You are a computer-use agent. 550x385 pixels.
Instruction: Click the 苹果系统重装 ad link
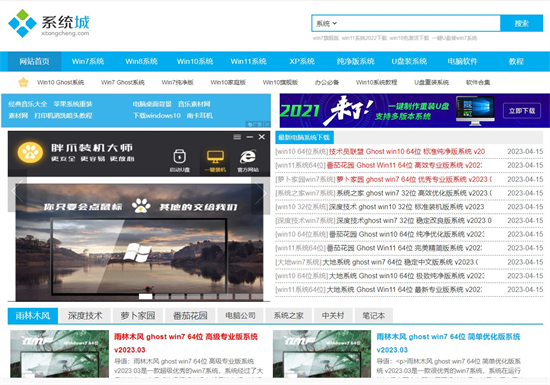click(73, 104)
